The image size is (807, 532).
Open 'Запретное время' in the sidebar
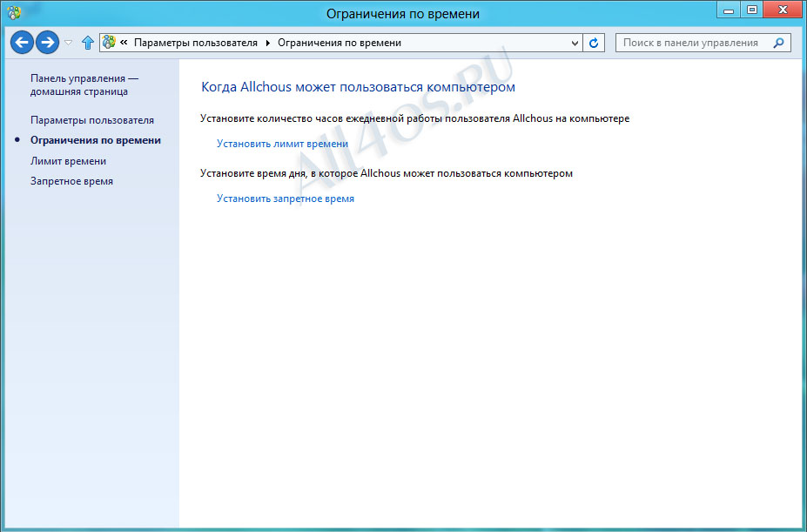click(x=71, y=181)
